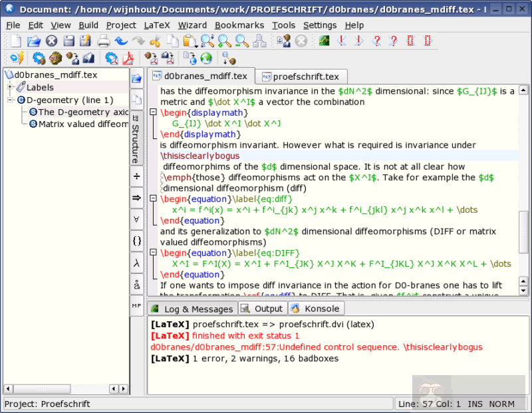Click the Zoom In magnifier icon
Screen dimensions: 532x413
click(225, 41)
